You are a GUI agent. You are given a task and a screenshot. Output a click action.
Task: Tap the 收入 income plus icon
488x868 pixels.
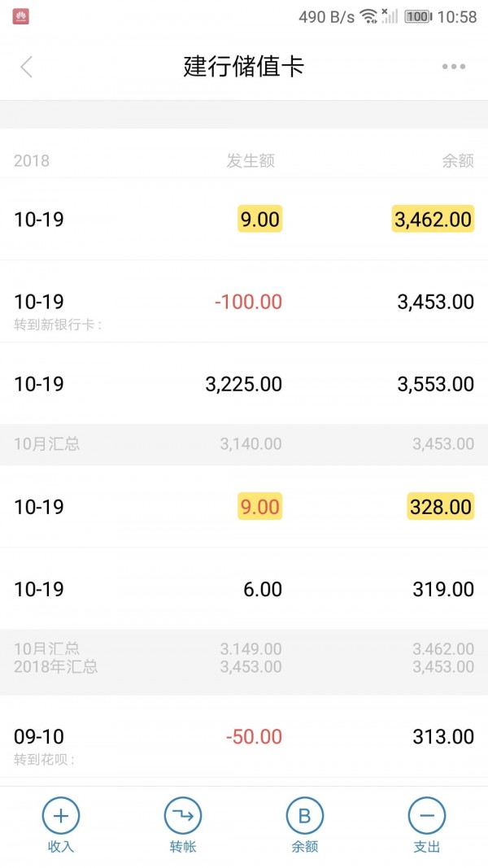click(60, 815)
